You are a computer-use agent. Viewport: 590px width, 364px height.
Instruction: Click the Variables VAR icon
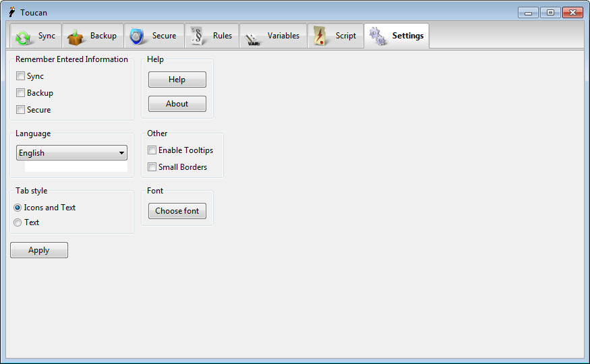click(252, 40)
